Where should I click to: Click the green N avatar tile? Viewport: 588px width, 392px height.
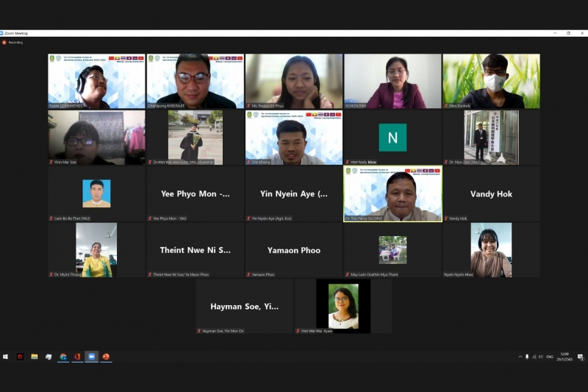[x=392, y=138]
